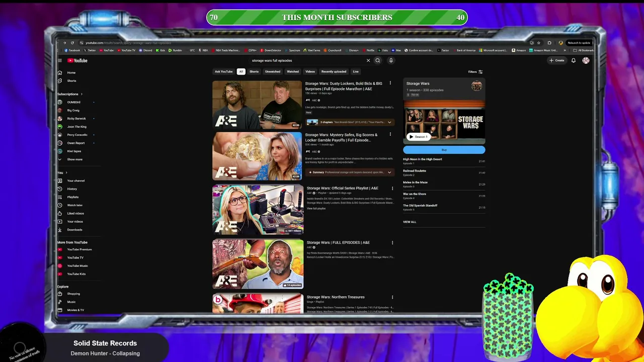Select the All filter chip
The width and height of the screenshot is (644, 362).
[241, 71]
